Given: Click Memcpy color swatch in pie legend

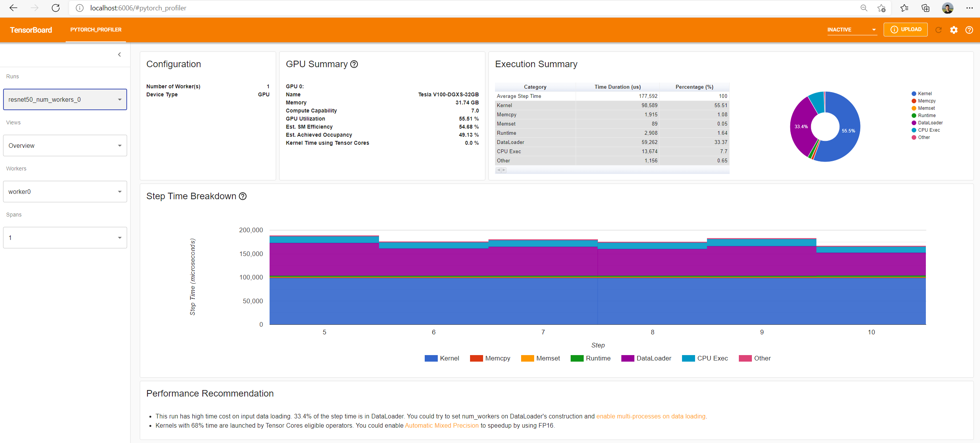Looking at the screenshot, I should click(914, 101).
